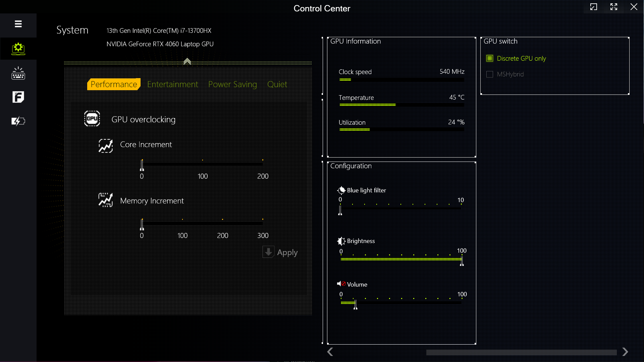
Task: Click the GPU overclocking chip icon
Action: tap(92, 119)
